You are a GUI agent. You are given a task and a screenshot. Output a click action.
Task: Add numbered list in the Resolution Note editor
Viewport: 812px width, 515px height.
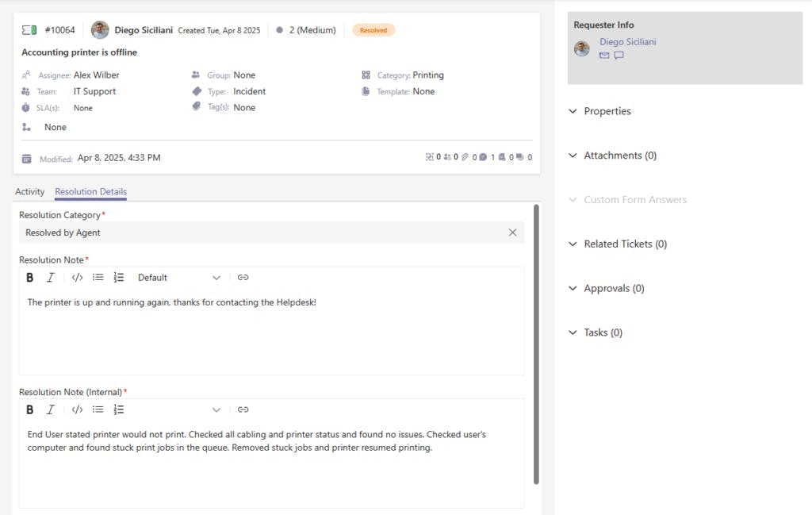119,278
